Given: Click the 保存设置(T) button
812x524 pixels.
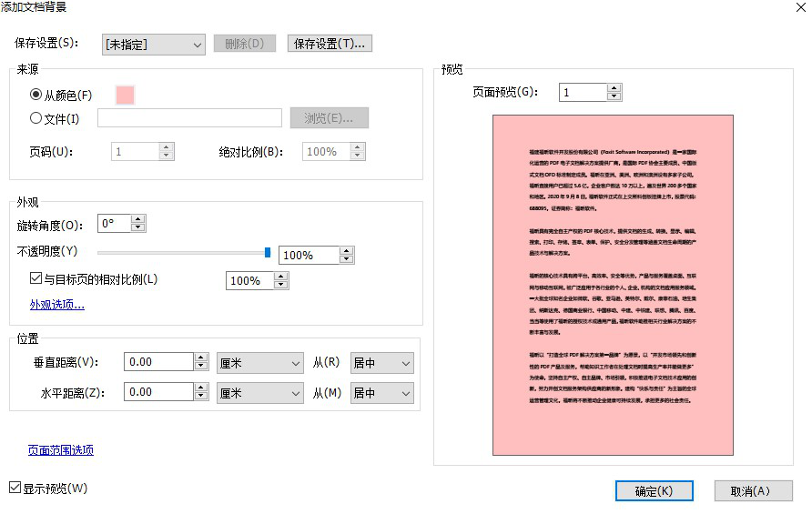Looking at the screenshot, I should point(330,44).
